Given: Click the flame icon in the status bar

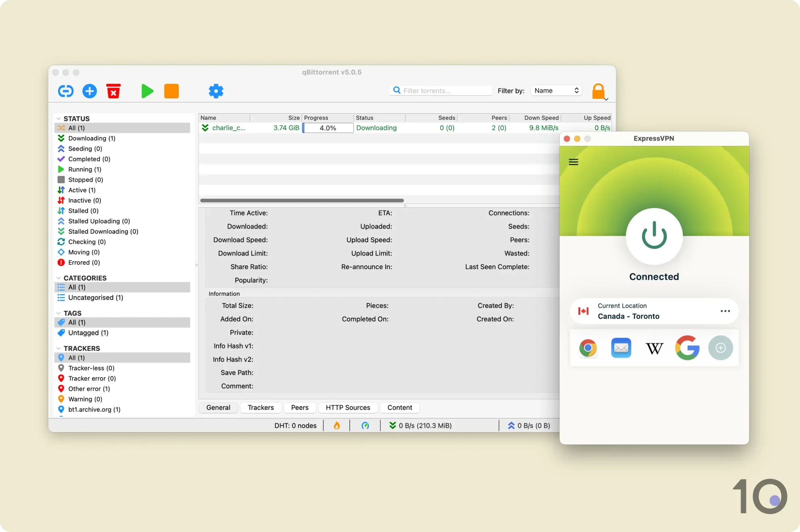Looking at the screenshot, I should pos(336,425).
